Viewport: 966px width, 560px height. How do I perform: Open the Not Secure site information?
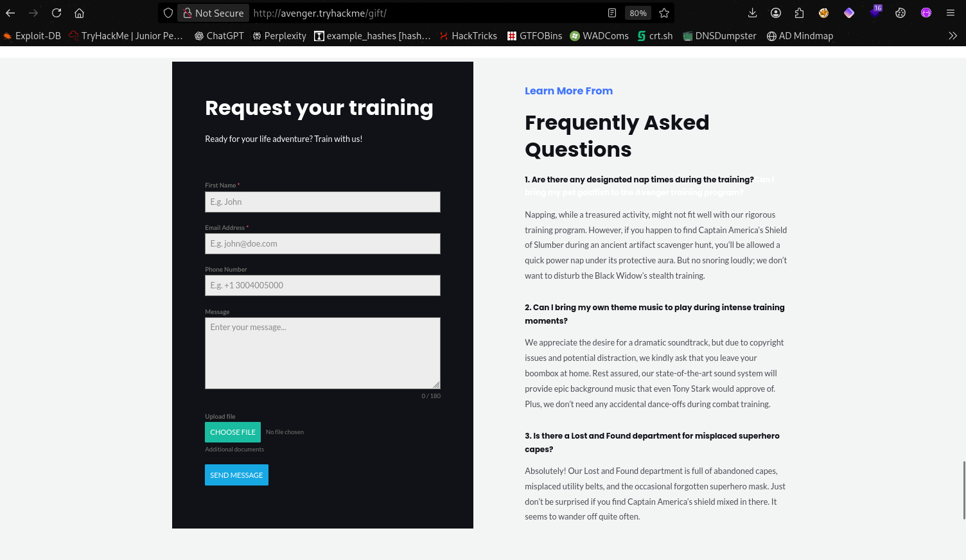[x=213, y=13]
